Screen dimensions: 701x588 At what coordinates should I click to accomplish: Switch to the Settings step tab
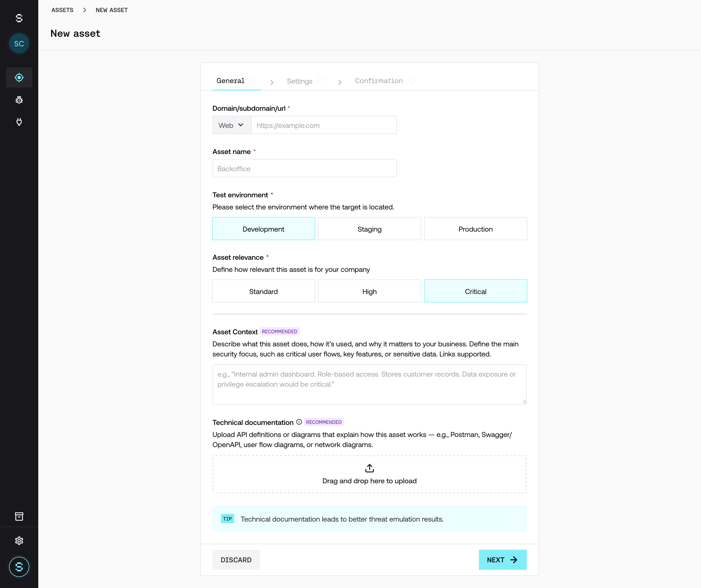300,81
